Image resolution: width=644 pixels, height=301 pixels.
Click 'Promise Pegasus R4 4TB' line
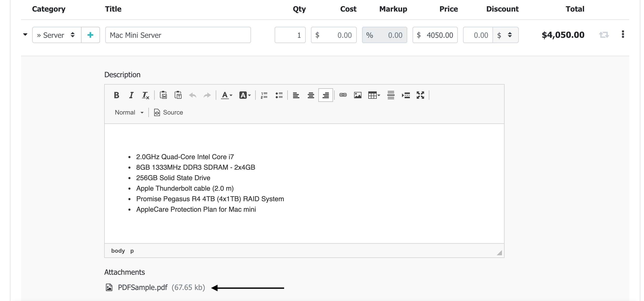tap(210, 199)
